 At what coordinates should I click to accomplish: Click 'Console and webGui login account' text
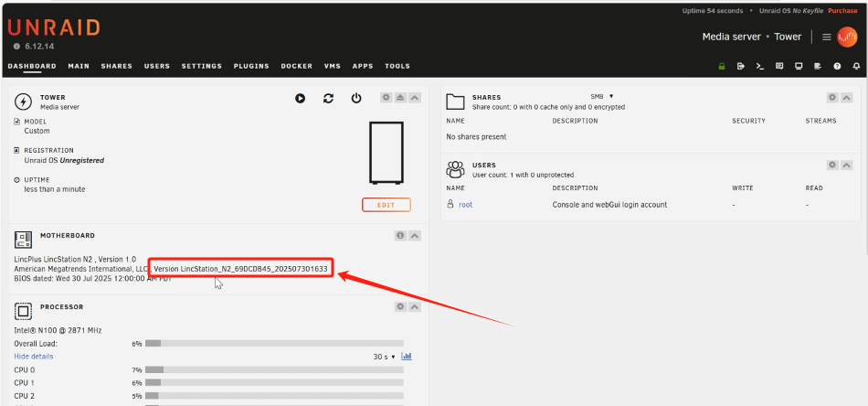609,205
